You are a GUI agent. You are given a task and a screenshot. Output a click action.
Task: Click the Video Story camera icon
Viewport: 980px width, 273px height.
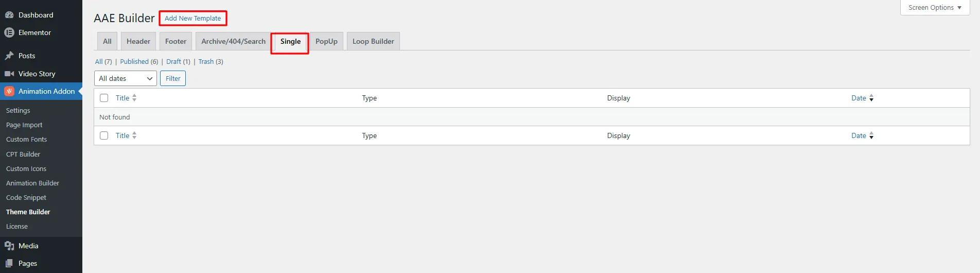(x=9, y=74)
